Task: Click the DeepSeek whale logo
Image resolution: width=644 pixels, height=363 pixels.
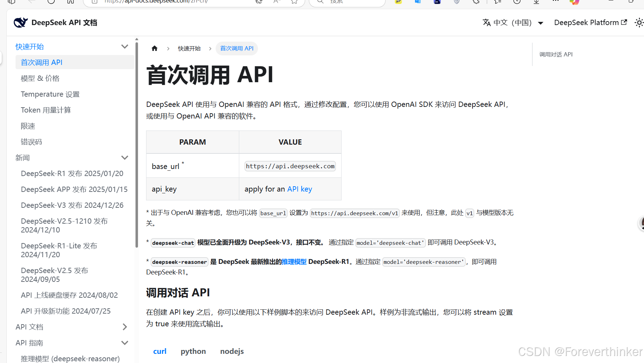Action: 20,23
